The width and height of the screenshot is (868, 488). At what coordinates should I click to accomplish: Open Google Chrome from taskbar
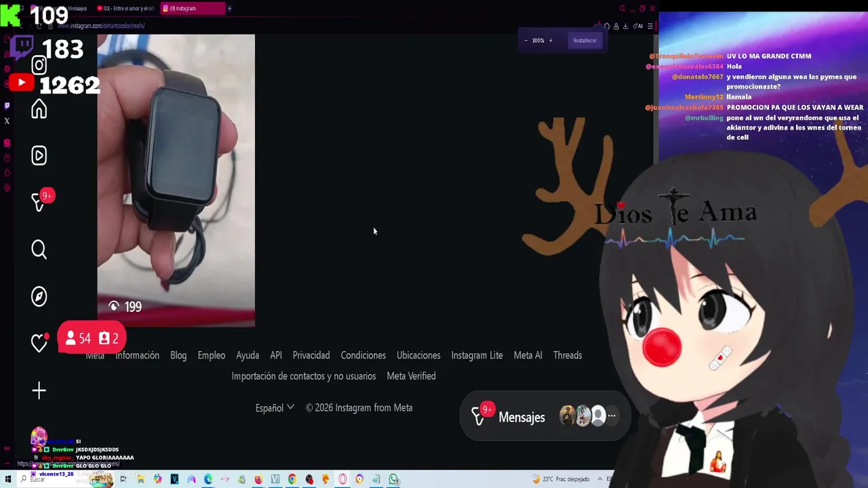[292, 479]
